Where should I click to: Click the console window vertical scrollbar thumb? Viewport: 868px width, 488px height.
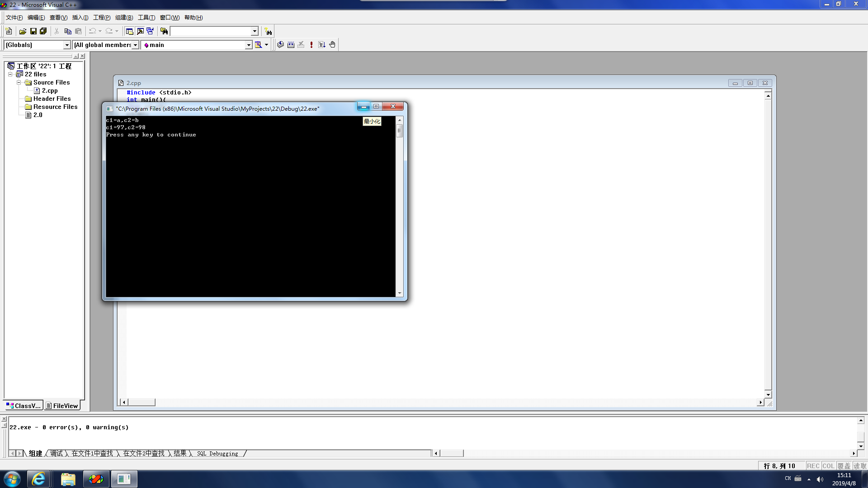tap(399, 131)
